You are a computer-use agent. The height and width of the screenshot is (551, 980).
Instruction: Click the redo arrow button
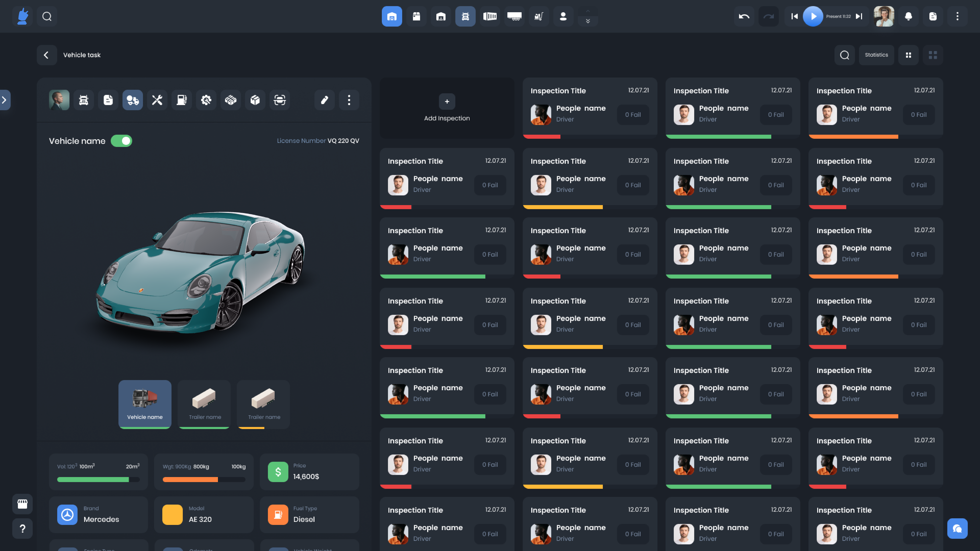pos(768,16)
